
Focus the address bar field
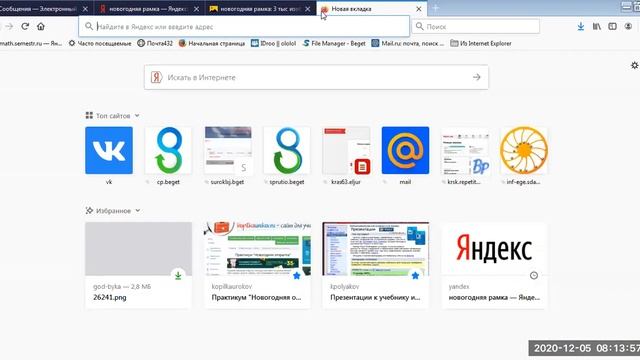pos(244,27)
